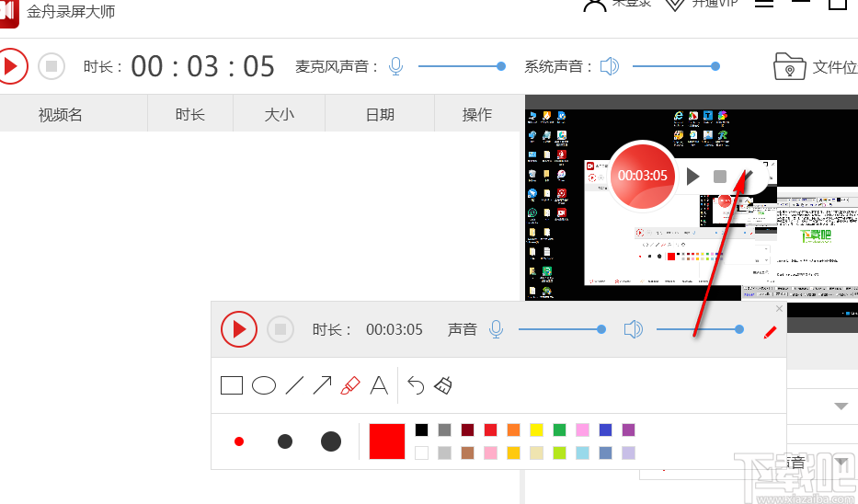This screenshot has width=858, height=504.
Task: Select the highlighter brush tool
Action: (x=350, y=385)
